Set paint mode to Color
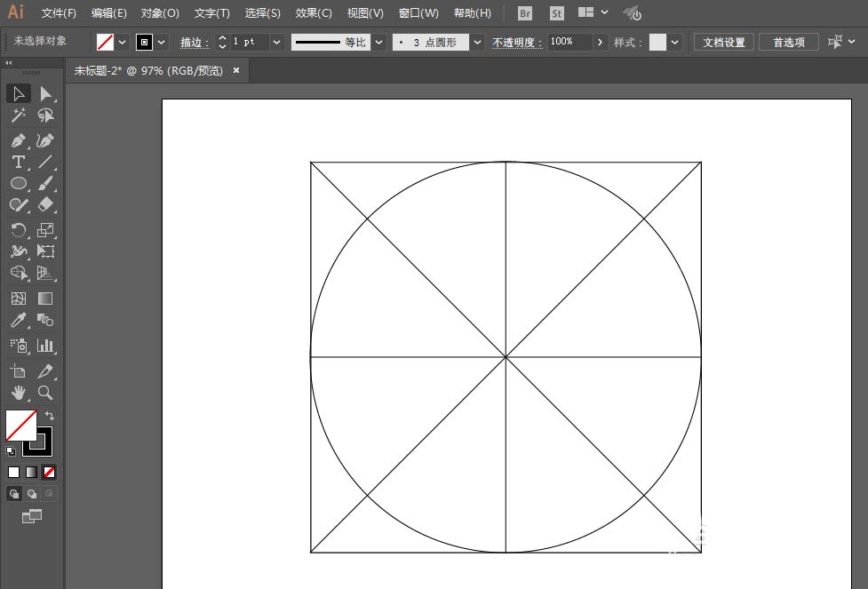 (x=14, y=473)
